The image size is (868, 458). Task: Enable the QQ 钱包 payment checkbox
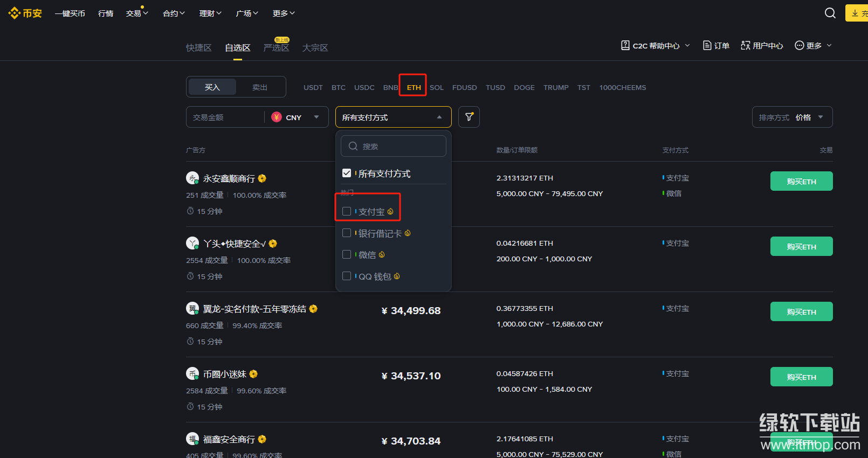(347, 276)
